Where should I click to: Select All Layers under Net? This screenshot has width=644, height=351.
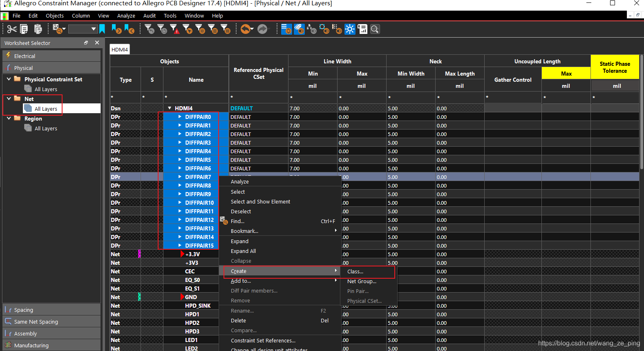[x=46, y=109]
